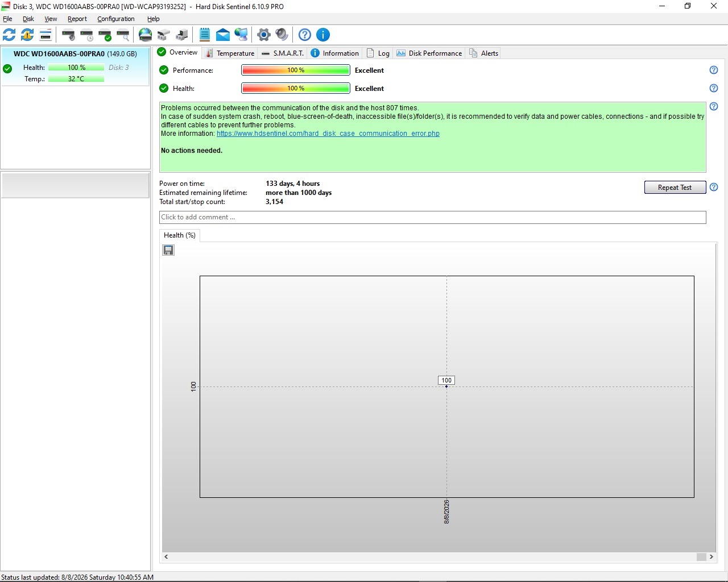Viewport: 728px width, 582px height.
Task: Click the 100 data point on health chart
Action: point(446,386)
